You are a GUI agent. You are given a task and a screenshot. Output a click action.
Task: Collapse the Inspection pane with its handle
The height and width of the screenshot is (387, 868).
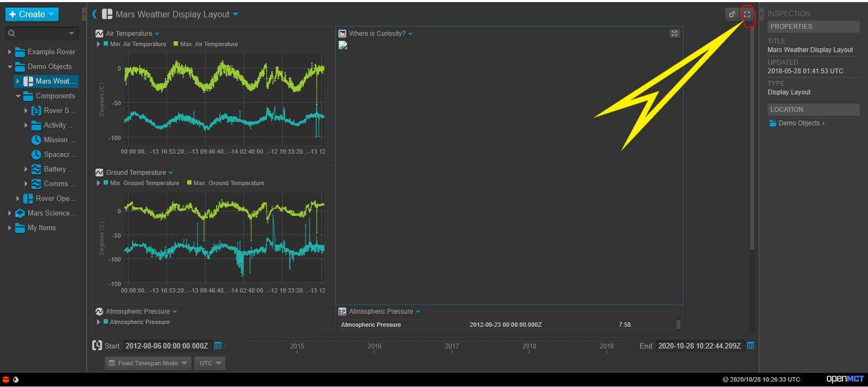(x=761, y=14)
